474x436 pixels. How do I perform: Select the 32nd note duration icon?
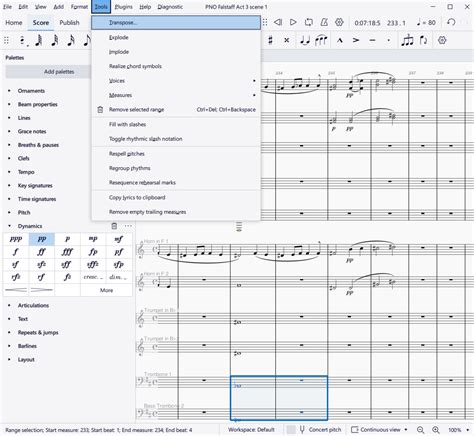point(55,40)
